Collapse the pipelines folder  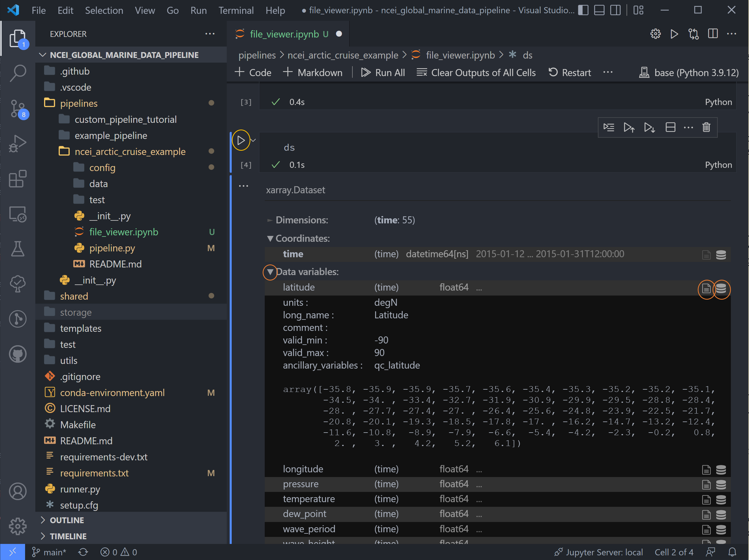click(x=79, y=103)
